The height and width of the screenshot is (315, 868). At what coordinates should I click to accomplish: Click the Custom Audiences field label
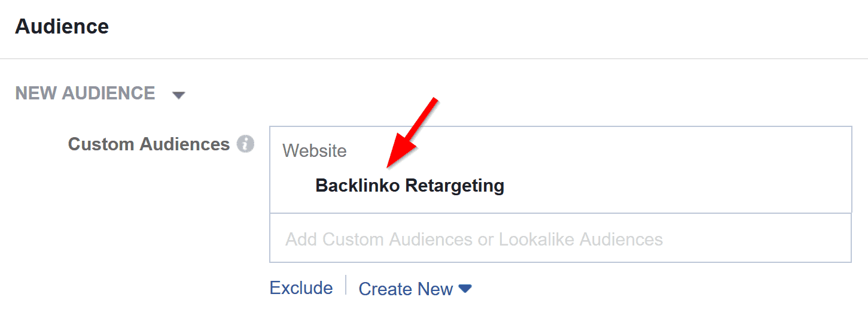[x=148, y=144]
